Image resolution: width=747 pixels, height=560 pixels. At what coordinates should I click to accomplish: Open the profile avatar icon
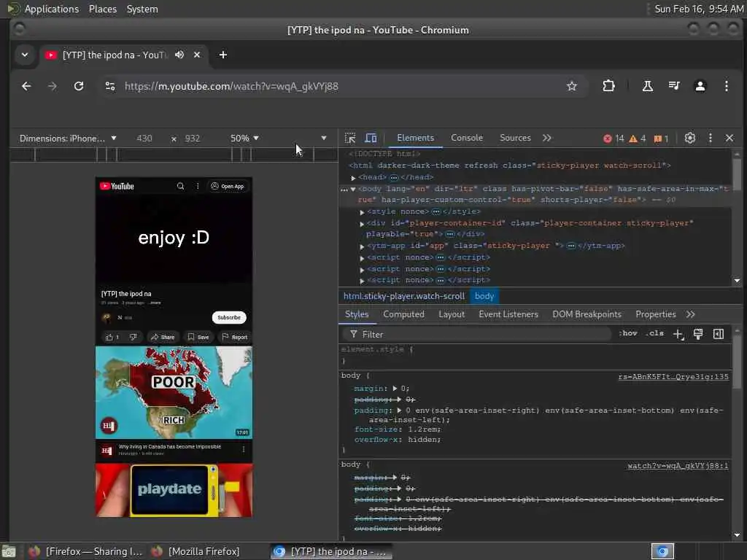(x=700, y=86)
